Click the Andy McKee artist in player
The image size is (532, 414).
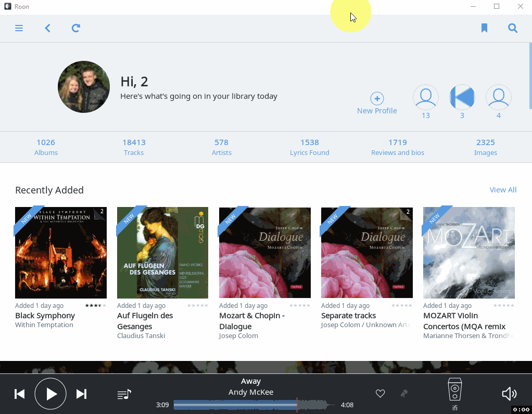pos(251,392)
